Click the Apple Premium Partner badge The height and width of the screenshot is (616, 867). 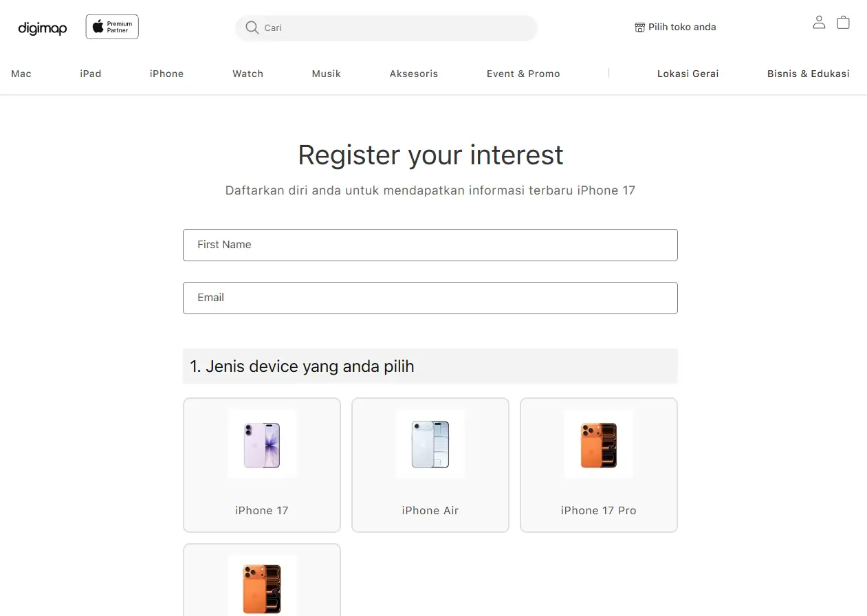[x=112, y=27]
